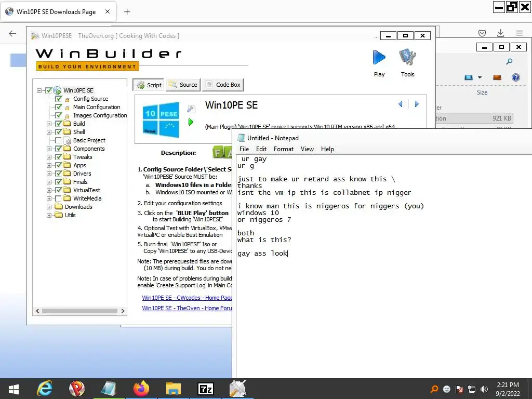Open the Firefox Pocket shield icon

pos(482,33)
